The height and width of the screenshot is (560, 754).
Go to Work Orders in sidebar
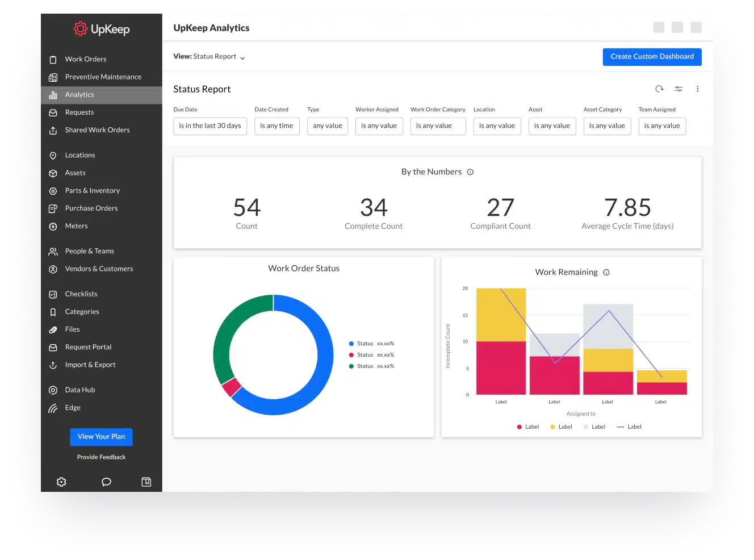[x=86, y=59]
